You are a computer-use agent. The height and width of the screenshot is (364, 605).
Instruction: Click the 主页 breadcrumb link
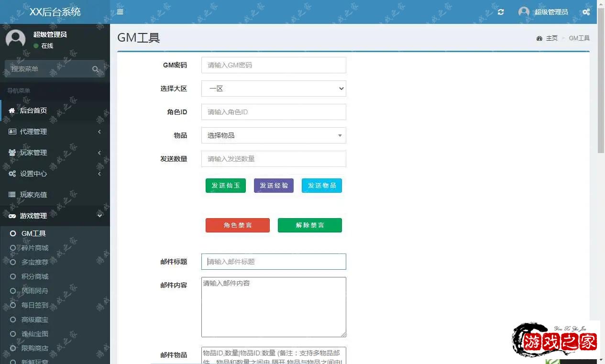(x=551, y=38)
